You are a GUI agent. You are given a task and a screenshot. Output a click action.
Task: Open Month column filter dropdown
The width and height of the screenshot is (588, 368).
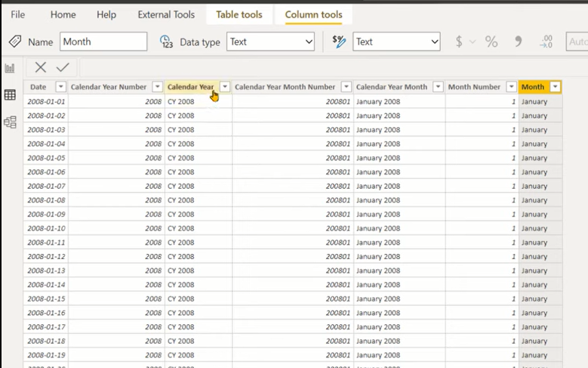tap(555, 87)
